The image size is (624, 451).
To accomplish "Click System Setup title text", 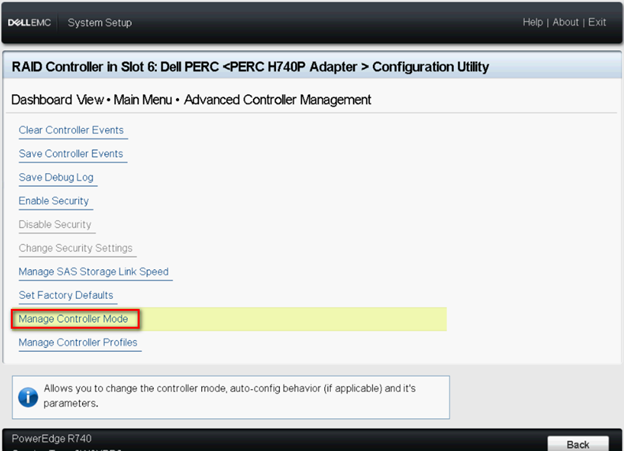I will point(99,23).
